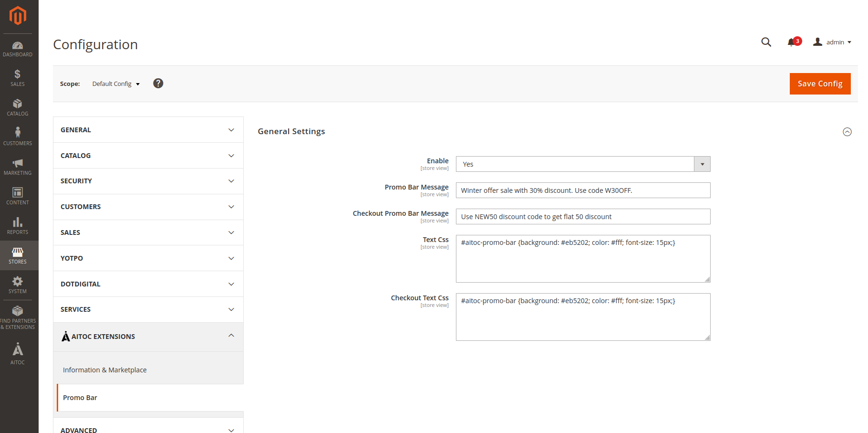
Task: Click the Configuration page title
Action: click(95, 44)
